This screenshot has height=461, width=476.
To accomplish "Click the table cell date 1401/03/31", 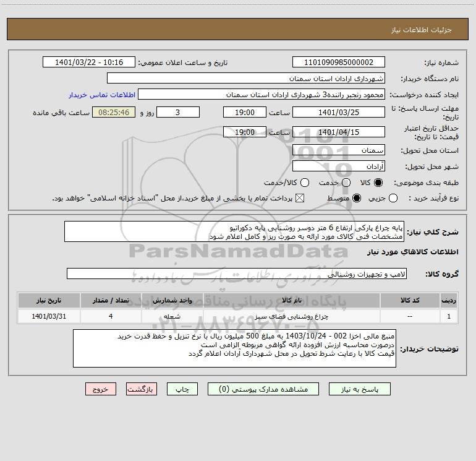I will (x=49, y=316).
